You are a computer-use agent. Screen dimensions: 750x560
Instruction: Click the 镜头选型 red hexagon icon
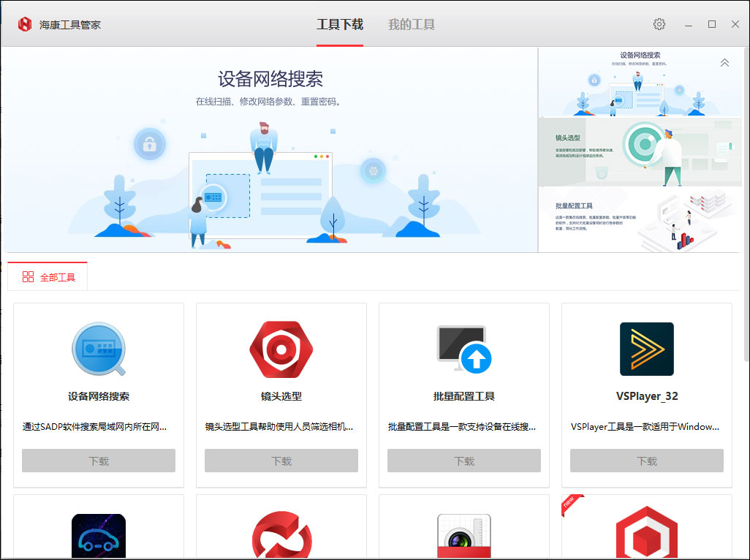(x=281, y=349)
